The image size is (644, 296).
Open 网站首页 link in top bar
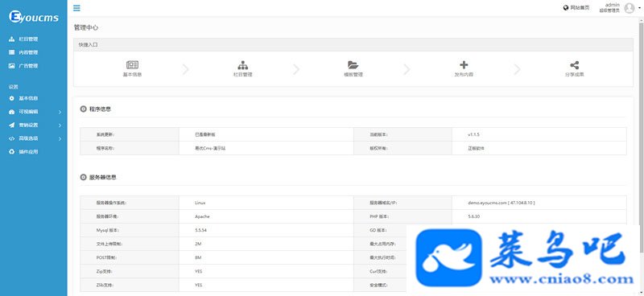[576, 7]
